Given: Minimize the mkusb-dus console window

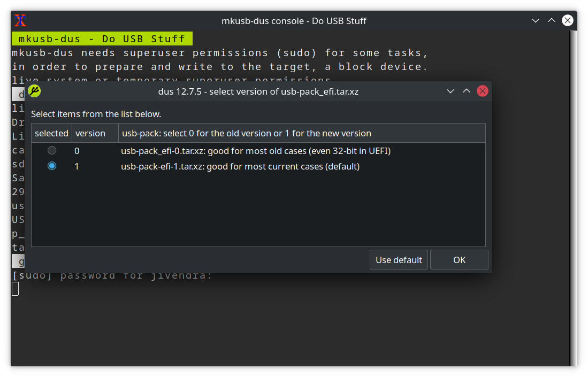Looking at the screenshot, I should pos(536,21).
